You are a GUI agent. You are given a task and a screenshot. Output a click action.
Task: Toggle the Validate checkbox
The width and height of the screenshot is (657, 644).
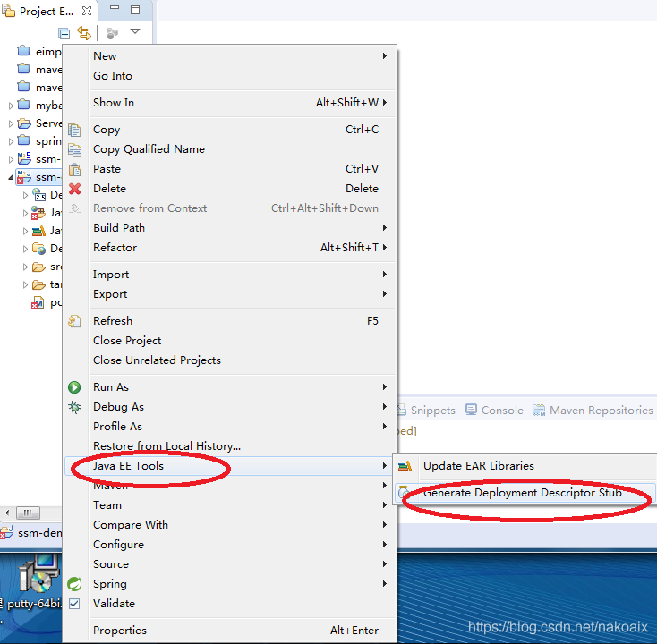(74, 604)
